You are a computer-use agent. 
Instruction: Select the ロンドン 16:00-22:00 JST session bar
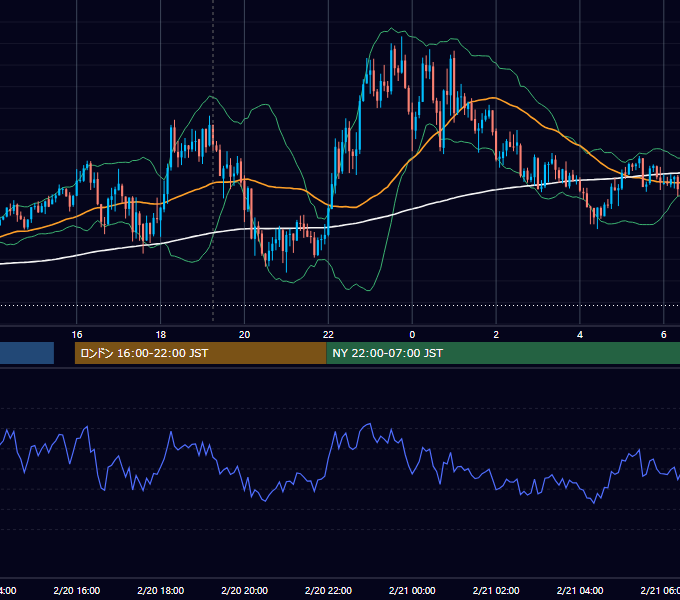point(200,353)
